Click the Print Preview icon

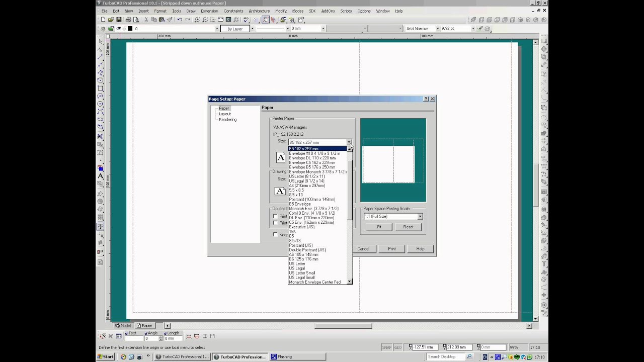[136, 20]
